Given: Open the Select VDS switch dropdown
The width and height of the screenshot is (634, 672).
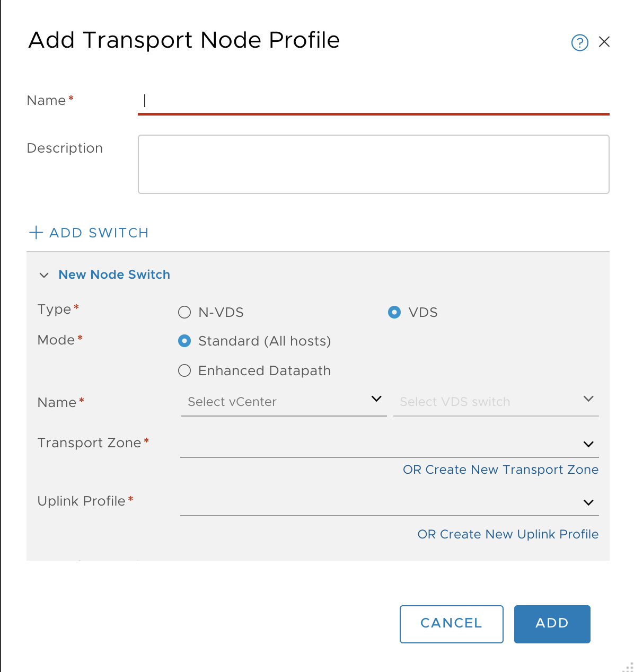Looking at the screenshot, I should (496, 402).
